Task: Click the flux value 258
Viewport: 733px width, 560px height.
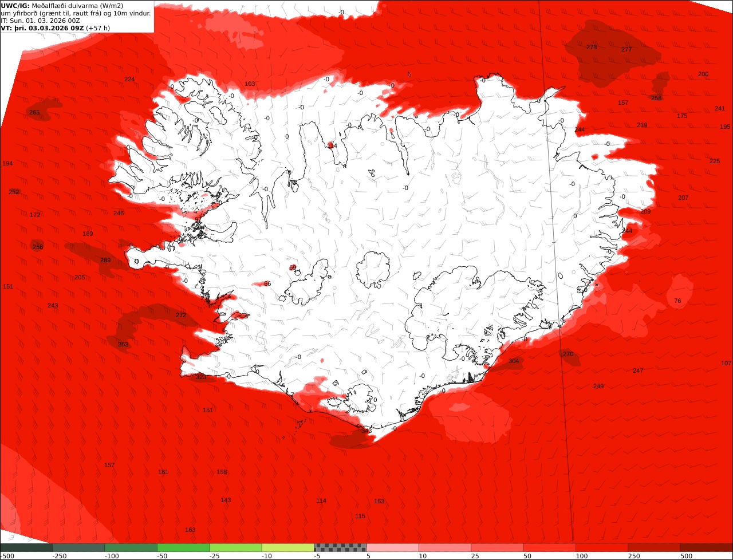Action: (x=656, y=98)
